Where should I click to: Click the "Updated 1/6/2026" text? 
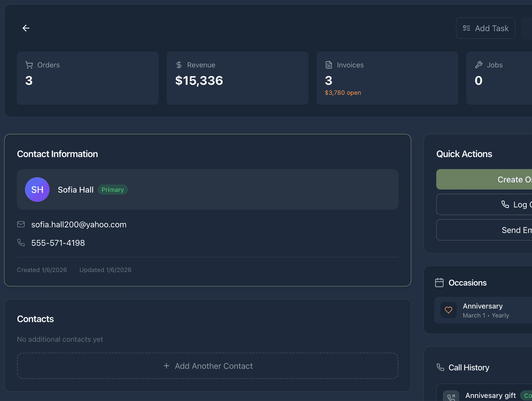pos(106,270)
